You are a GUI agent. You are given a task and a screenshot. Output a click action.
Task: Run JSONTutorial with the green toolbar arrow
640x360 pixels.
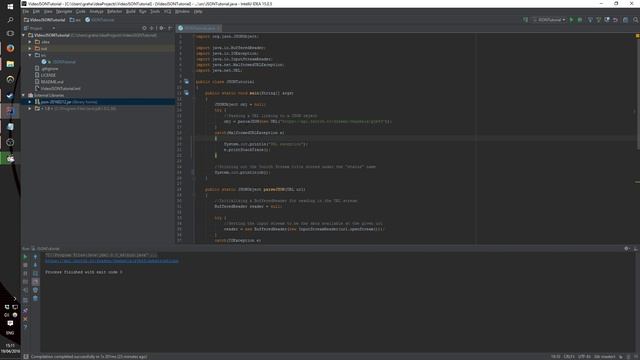[x=571, y=20]
